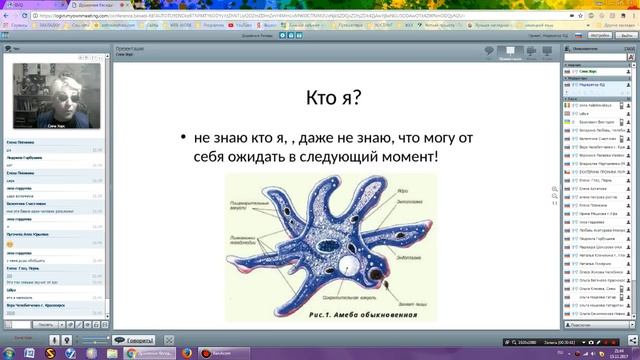This screenshot has width=640, height=360.
Task: Switch to the Presentation mode tab
Action: [x=510, y=52]
